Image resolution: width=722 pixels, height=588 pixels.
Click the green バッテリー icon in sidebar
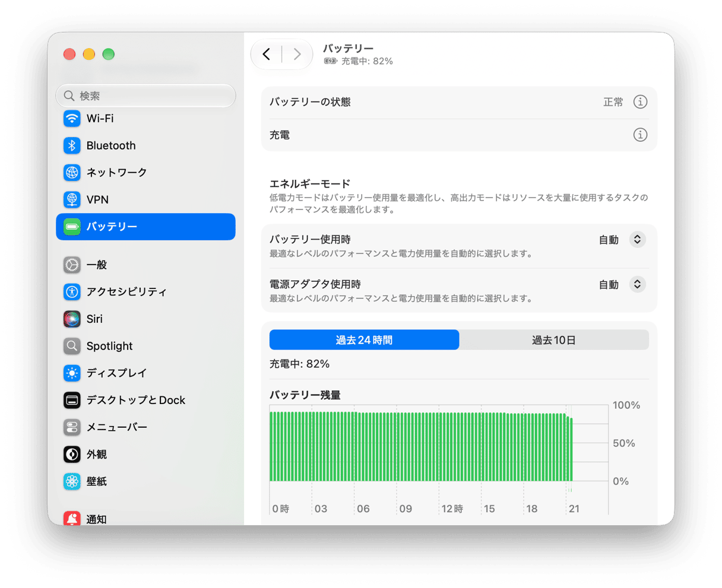(72, 227)
